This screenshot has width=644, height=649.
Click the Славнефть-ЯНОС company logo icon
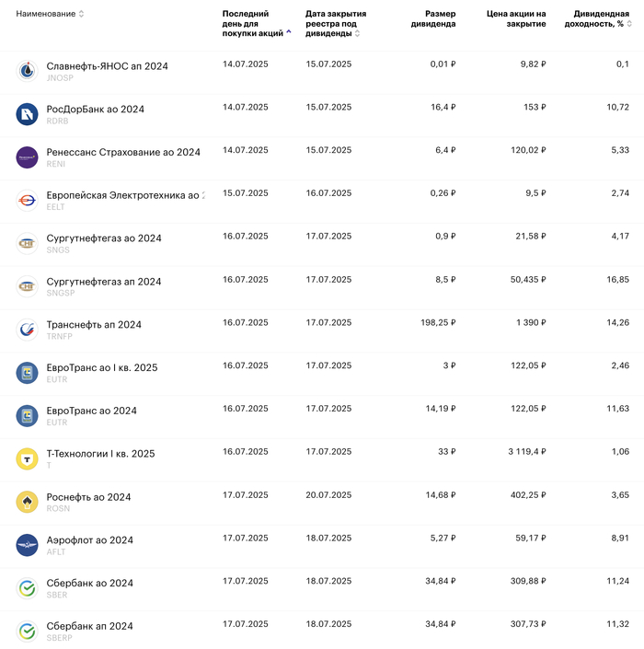[27, 71]
